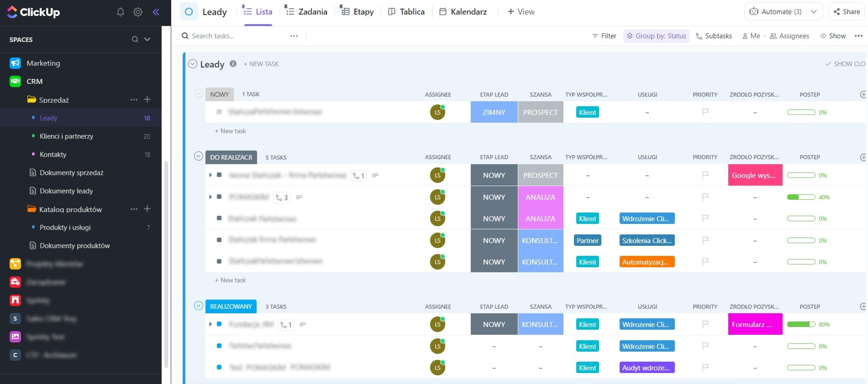Open the Marketing space icon

(15, 63)
